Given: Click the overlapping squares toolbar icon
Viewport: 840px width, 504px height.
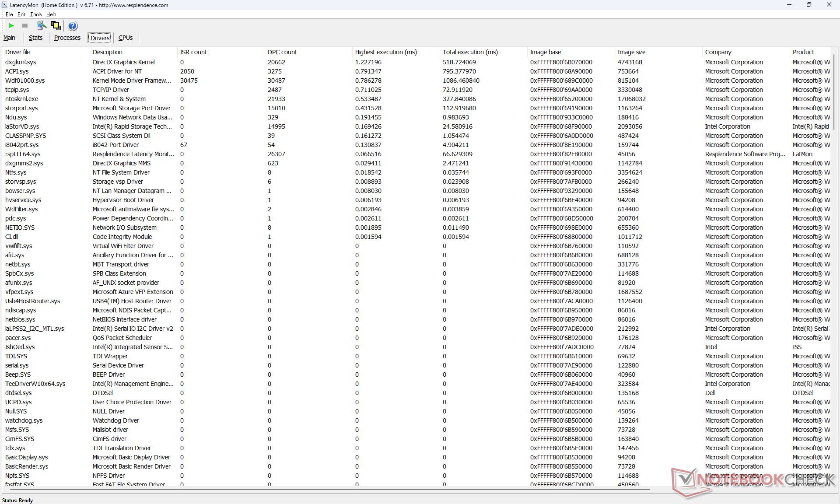Looking at the screenshot, I should pos(56,26).
